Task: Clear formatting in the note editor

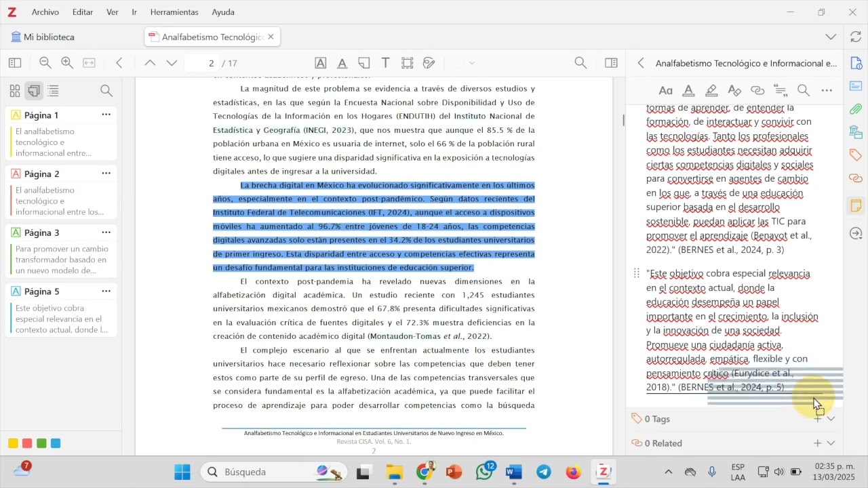Action: coord(734,91)
